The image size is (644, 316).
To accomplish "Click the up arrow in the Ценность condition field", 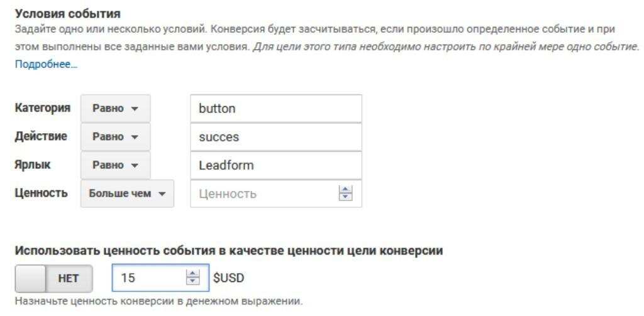I will [345, 190].
